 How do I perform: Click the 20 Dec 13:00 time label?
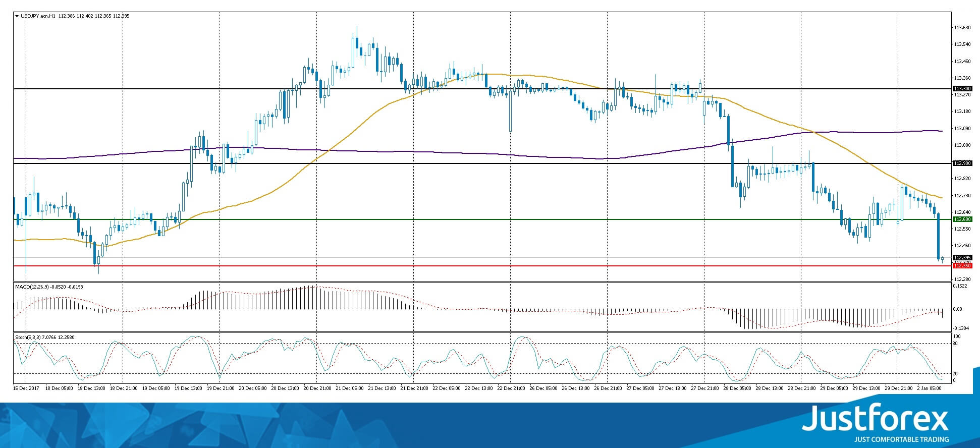click(286, 388)
